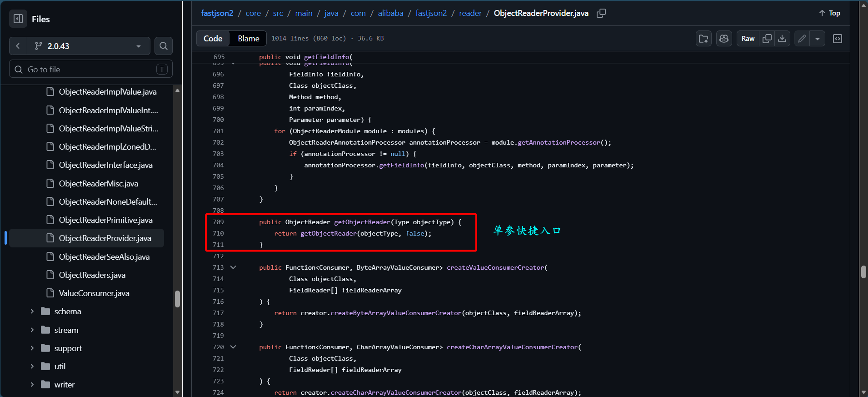This screenshot has width=868, height=397.
Task: Navigate to alibaba breadcrumb
Action: pos(391,13)
